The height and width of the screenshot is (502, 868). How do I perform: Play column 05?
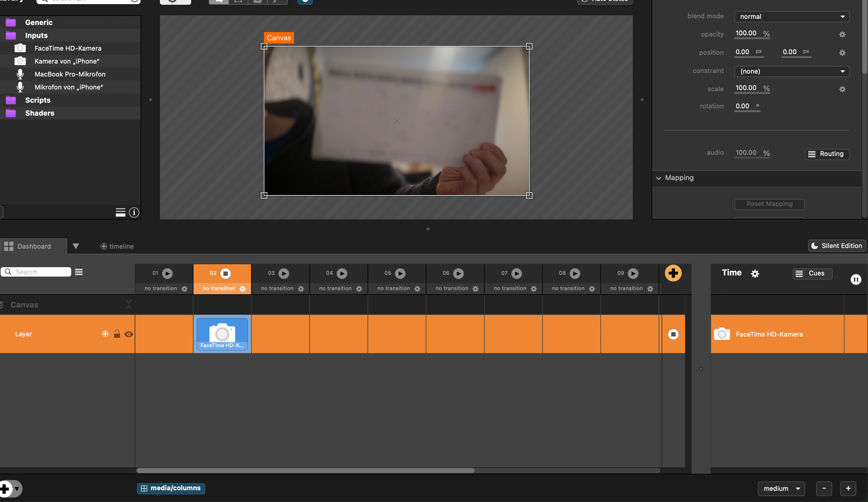click(x=400, y=273)
